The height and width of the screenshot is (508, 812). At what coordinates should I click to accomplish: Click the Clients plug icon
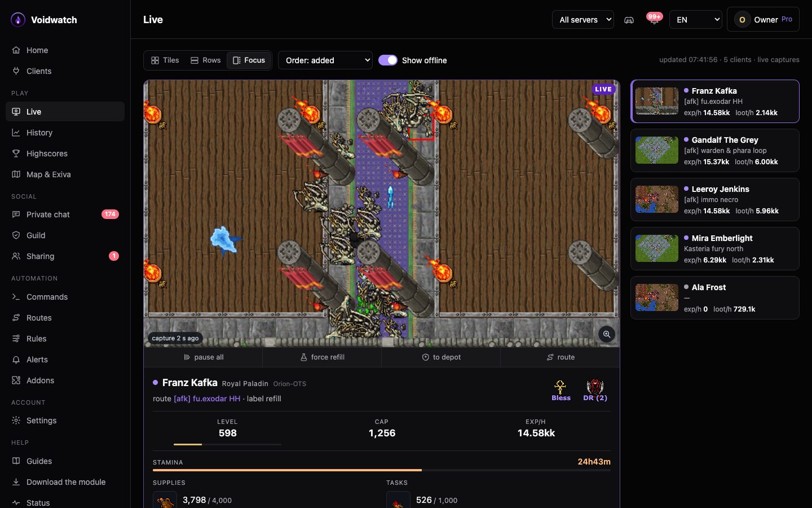tap(16, 71)
